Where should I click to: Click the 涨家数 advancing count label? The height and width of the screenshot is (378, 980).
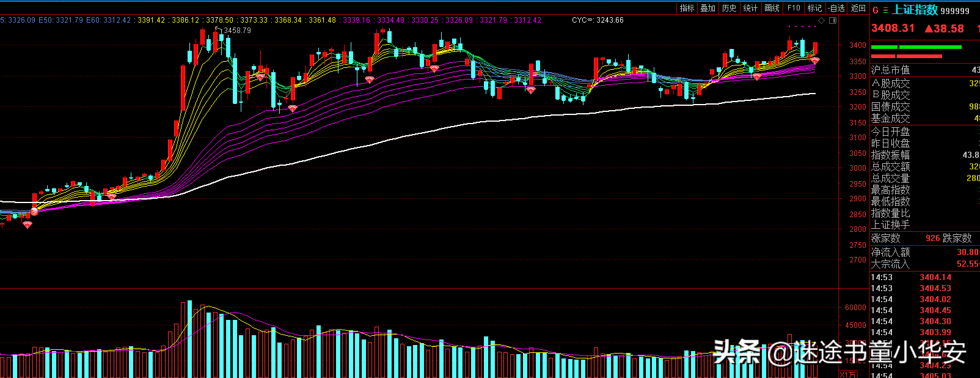click(885, 238)
